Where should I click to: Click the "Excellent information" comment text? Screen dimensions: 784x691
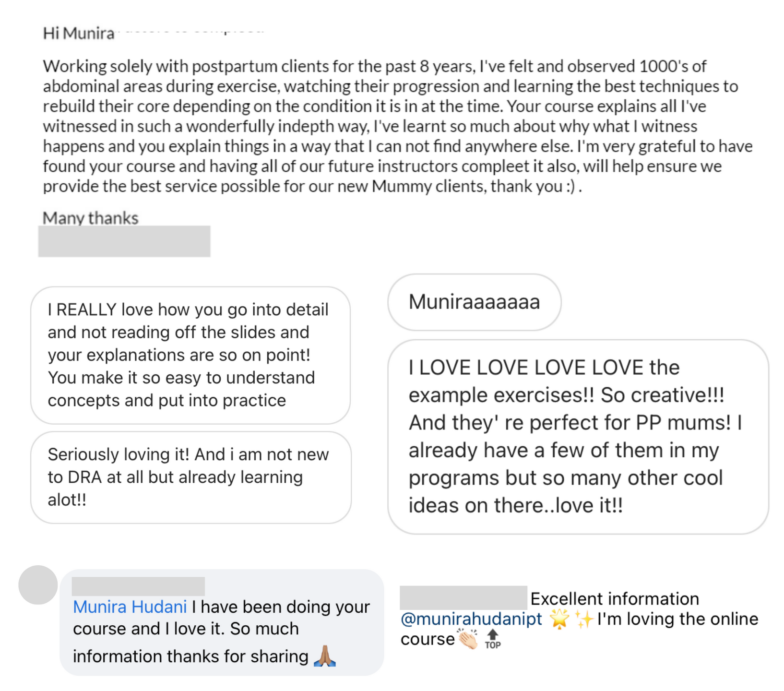(x=615, y=599)
